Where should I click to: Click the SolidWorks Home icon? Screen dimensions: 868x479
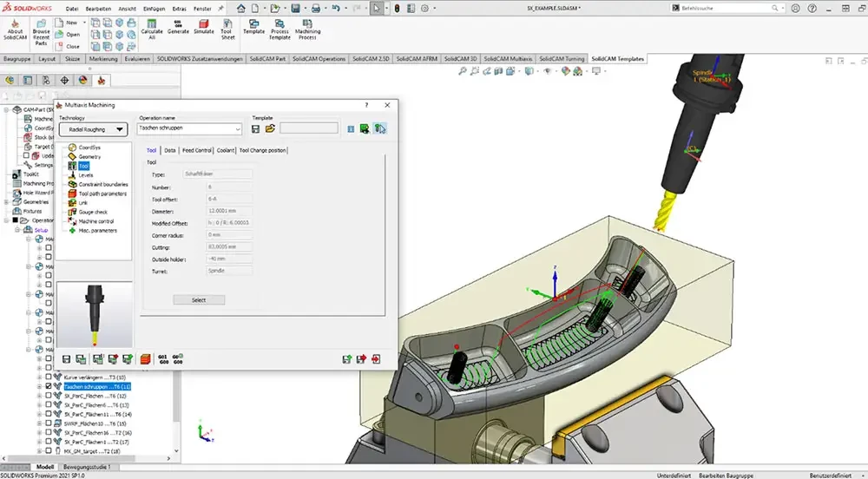[240, 9]
